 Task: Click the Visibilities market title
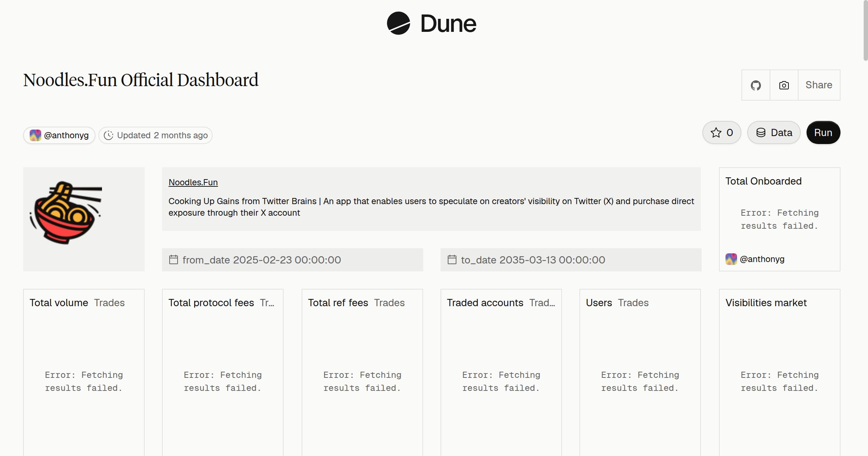tap(766, 303)
